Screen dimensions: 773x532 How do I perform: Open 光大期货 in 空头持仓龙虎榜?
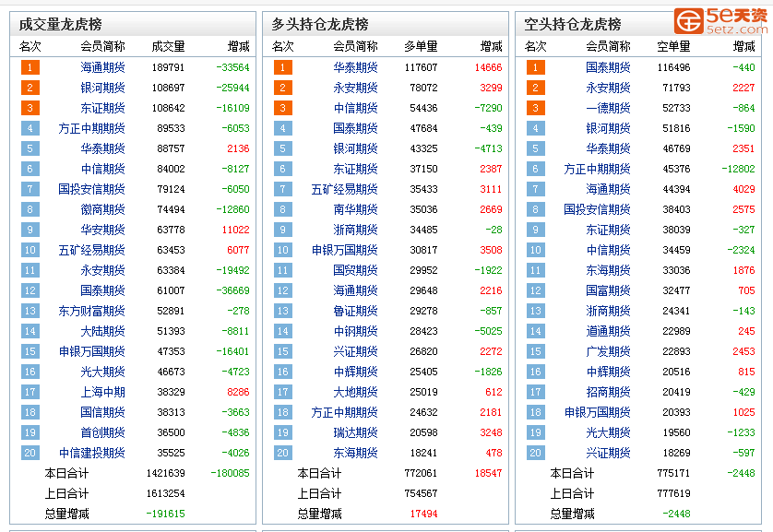click(608, 432)
